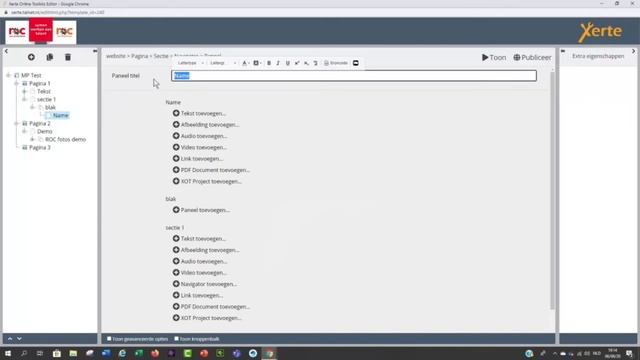640x360 pixels.
Task: Open Microsoft Edge from taskbar
Action: click(122, 353)
